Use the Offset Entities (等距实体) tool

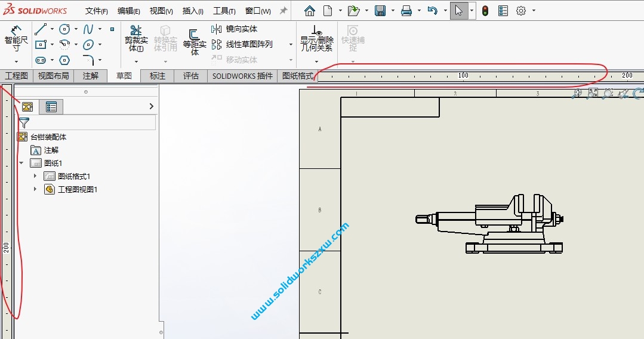pos(195,41)
